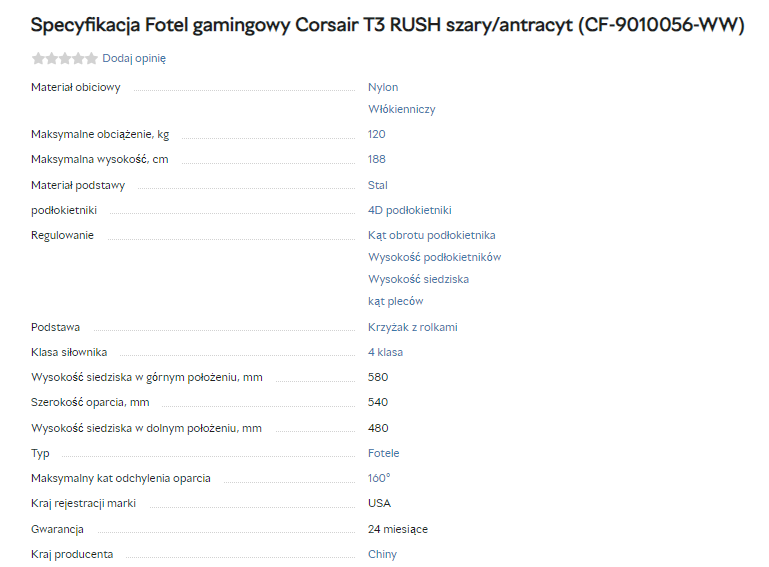Click the 'Typ' label
This screenshot has width=769, height=567.
(x=40, y=453)
